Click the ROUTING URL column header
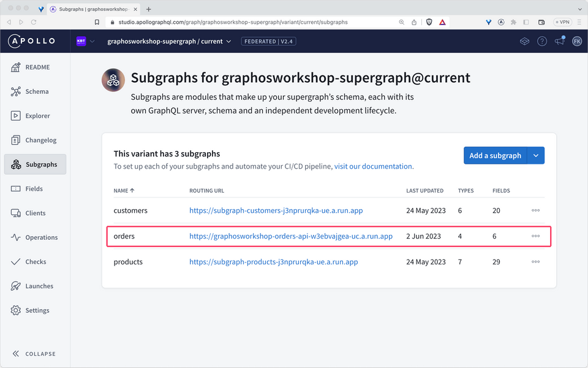Screen dimensions: 588x368 [x=206, y=191]
